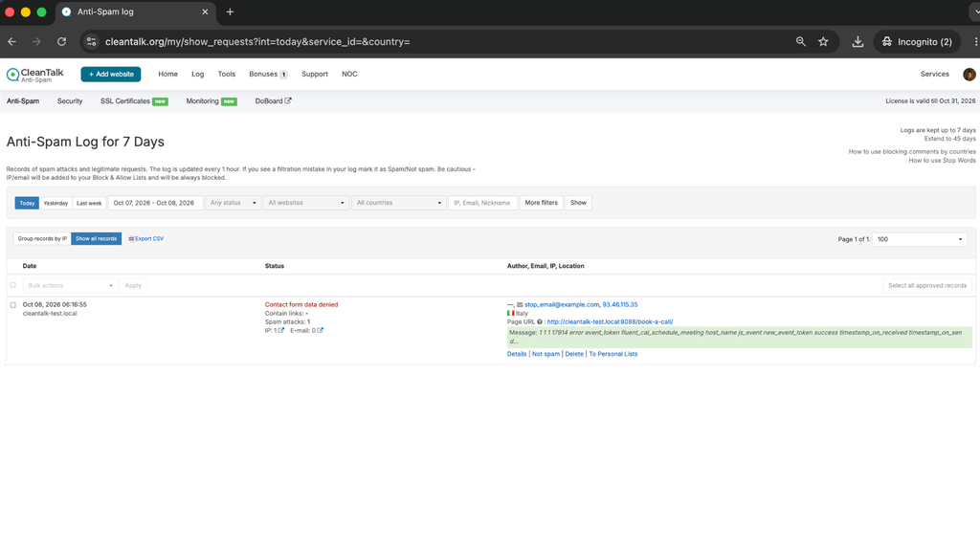Viewport: 980px width, 551px height.
Task: Bookmark this page with the star icon
Action: tap(823, 42)
